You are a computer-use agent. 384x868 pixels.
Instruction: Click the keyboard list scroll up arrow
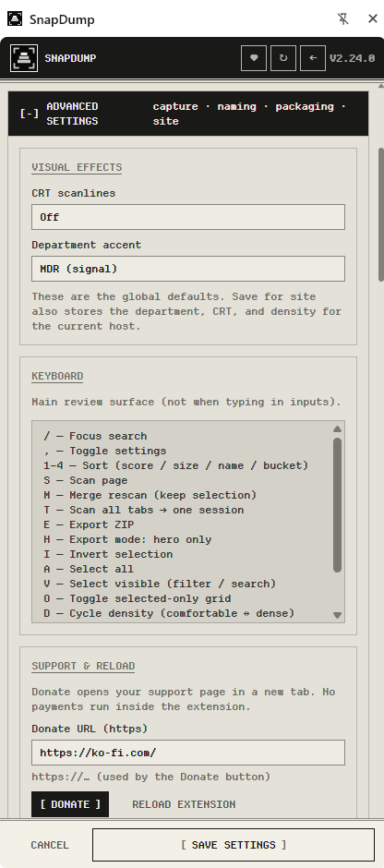(x=338, y=428)
